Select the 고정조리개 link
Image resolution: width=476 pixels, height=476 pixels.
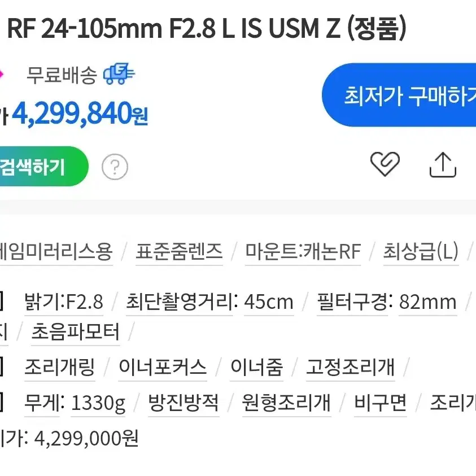point(351,367)
